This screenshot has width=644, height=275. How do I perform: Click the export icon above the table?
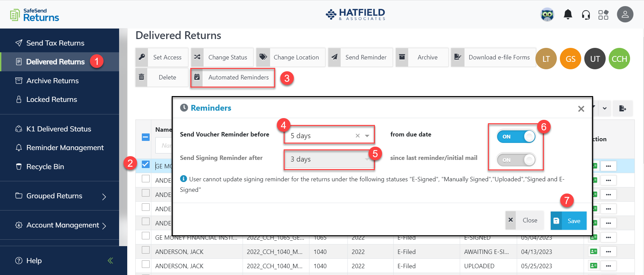622,109
